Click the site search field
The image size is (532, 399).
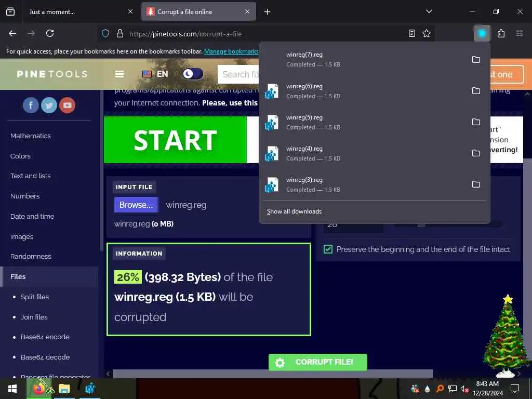click(x=239, y=74)
